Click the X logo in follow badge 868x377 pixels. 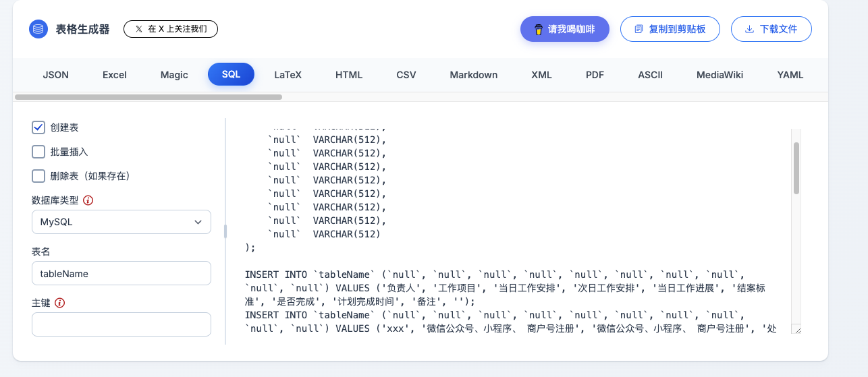139,29
